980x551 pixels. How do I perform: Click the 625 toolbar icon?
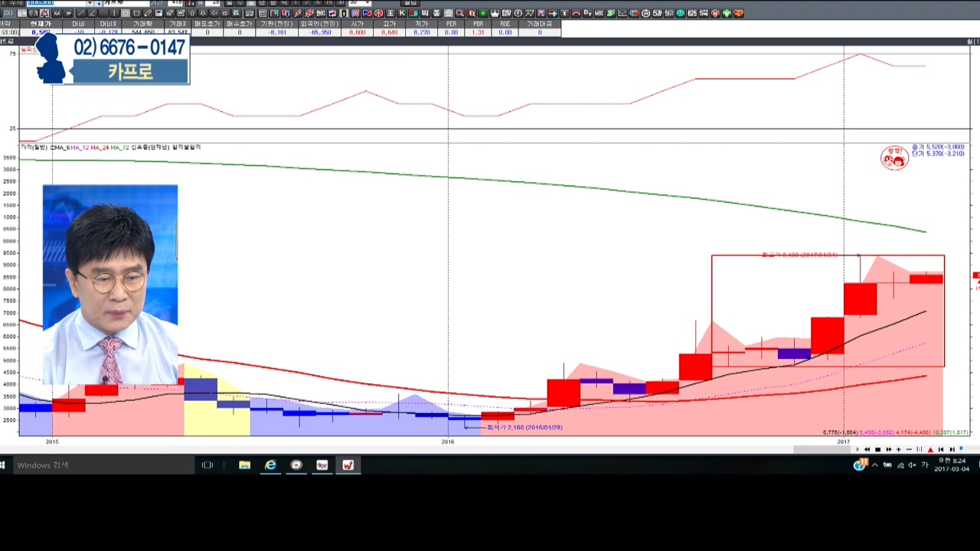(691, 13)
